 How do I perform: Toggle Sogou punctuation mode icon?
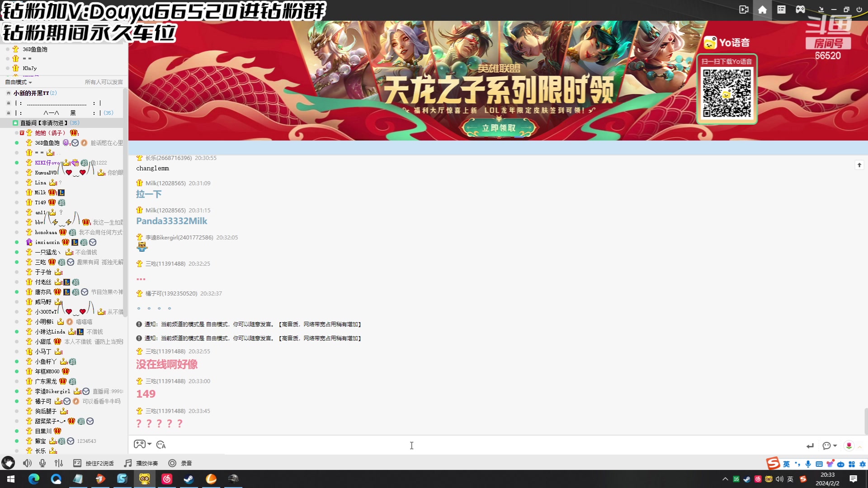pos(797,464)
